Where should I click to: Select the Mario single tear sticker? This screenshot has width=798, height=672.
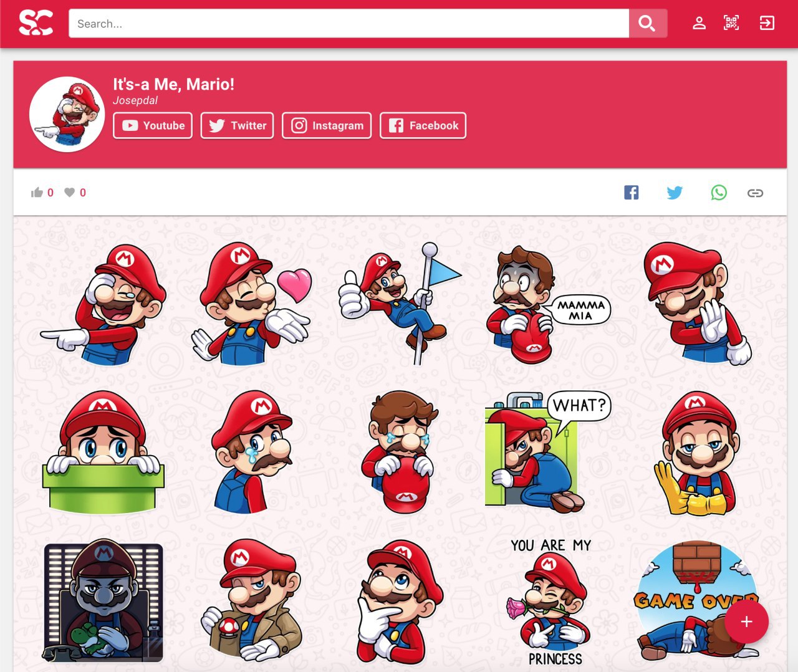[252, 452]
